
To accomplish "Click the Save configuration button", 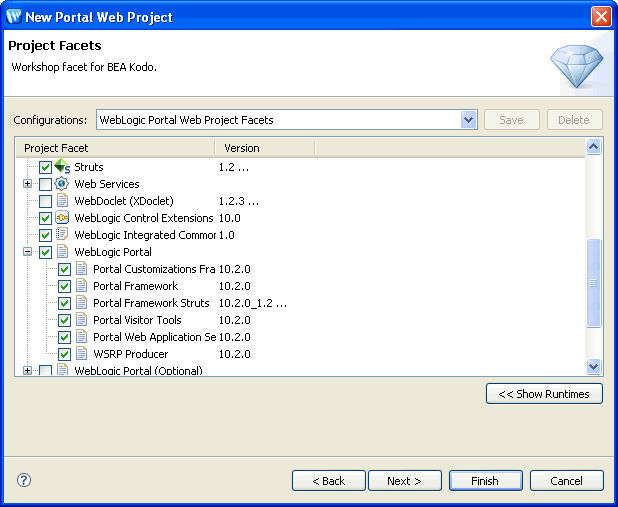I will [512, 119].
